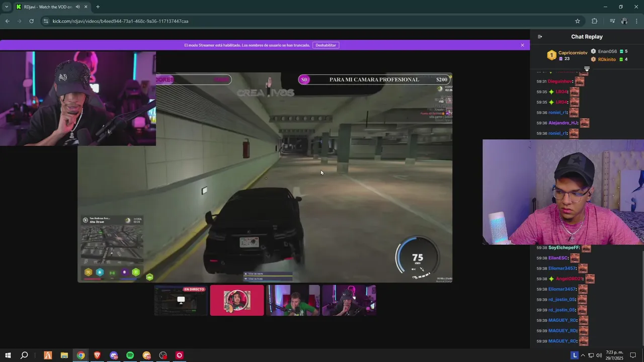The image size is (644, 362).
Task: Open Windows taskbar search
Action: [x=24, y=355]
